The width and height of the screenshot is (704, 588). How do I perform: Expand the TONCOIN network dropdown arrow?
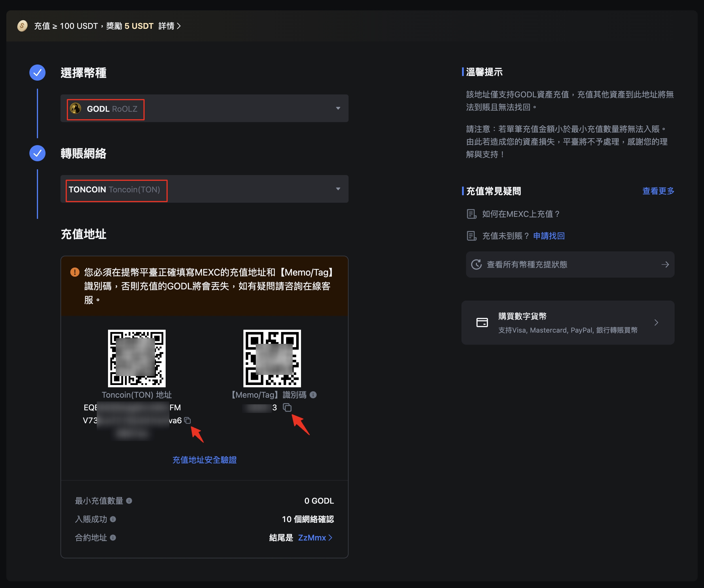(338, 189)
